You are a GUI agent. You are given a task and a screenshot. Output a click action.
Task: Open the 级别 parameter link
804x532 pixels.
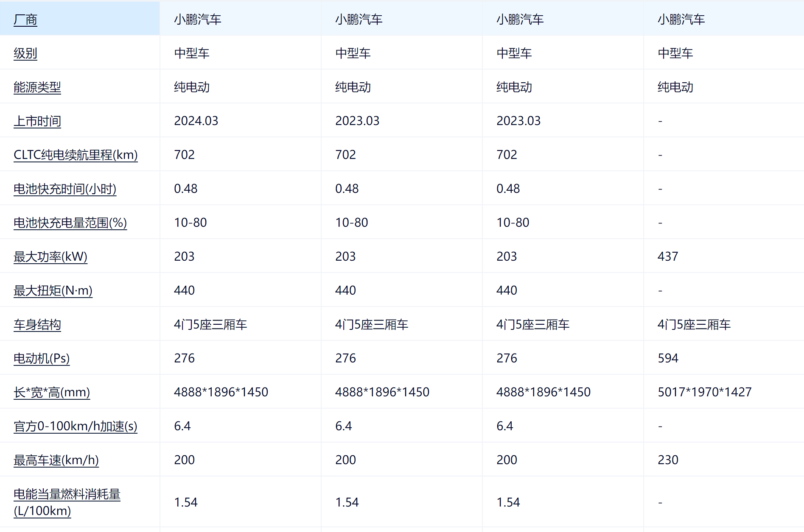(x=25, y=53)
